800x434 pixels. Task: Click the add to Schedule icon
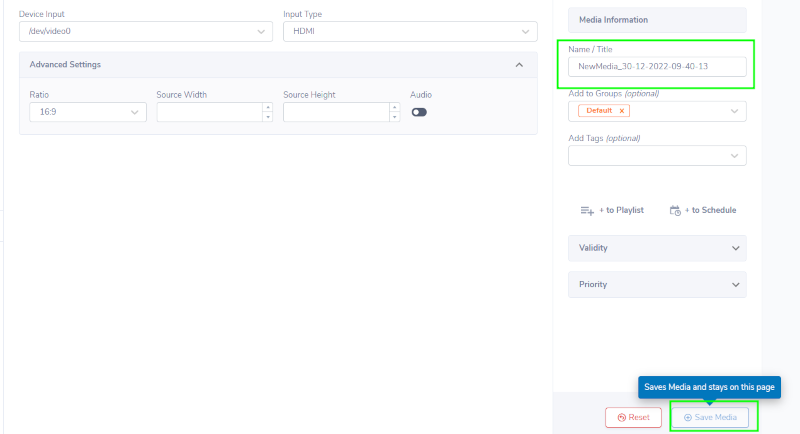(675, 211)
